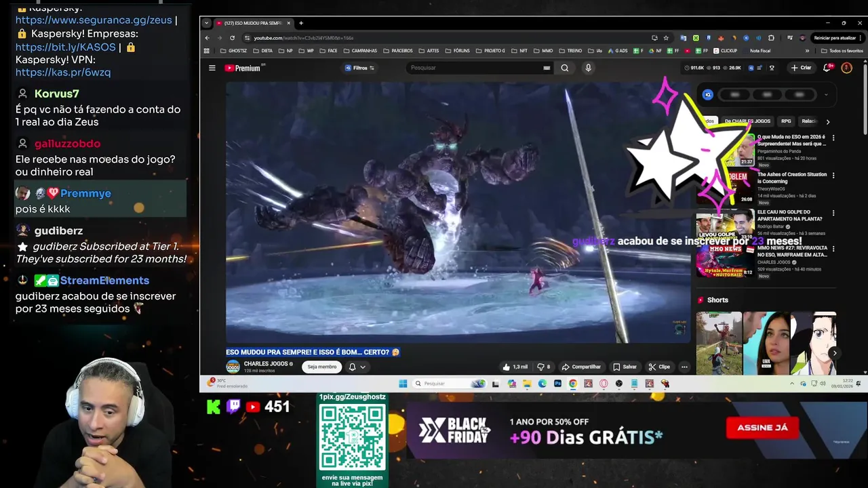This screenshot has height=488, width=868.
Task: Open the tab search dropdown in browser
Action: coord(207,23)
